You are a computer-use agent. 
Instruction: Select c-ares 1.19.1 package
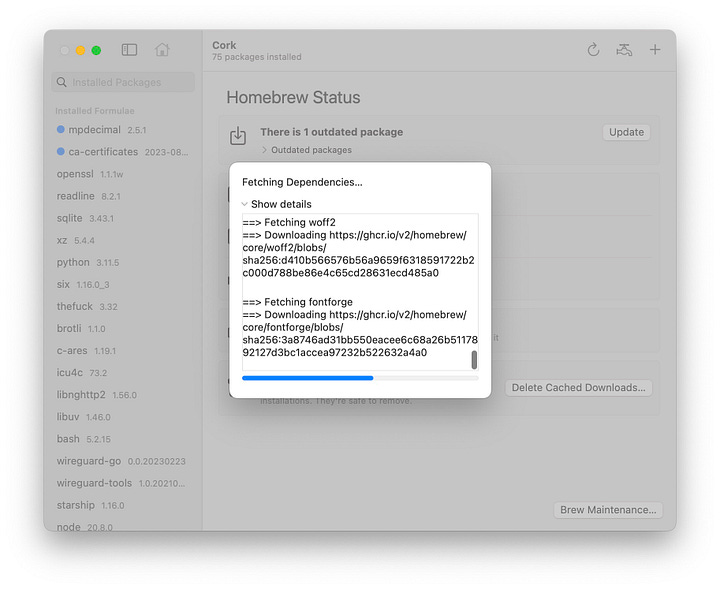[123, 350]
